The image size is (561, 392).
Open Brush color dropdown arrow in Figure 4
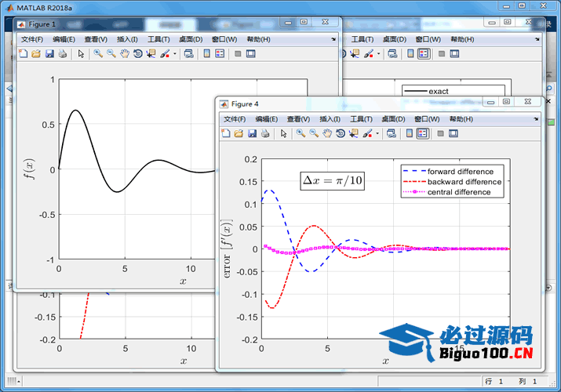click(378, 134)
